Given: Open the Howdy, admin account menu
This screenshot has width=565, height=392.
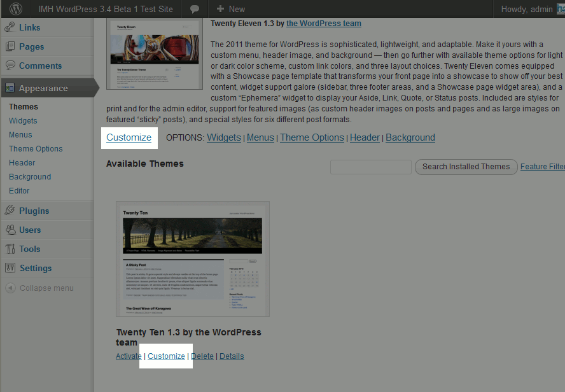Looking at the screenshot, I should tap(526, 9).
